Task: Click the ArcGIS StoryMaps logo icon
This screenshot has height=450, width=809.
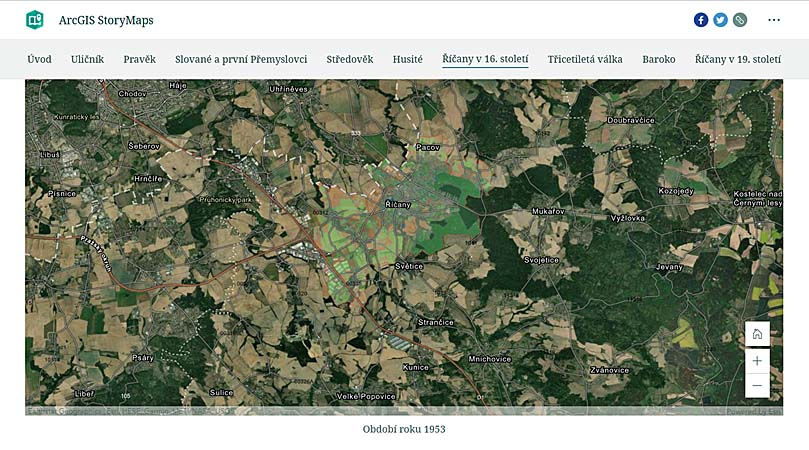Action: point(35,19)
